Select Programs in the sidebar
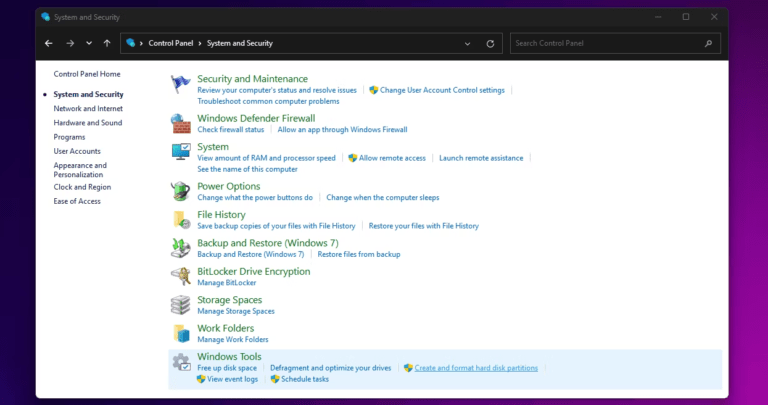Image resolution: width=768 pixels, height=405 pixels. 69,137
